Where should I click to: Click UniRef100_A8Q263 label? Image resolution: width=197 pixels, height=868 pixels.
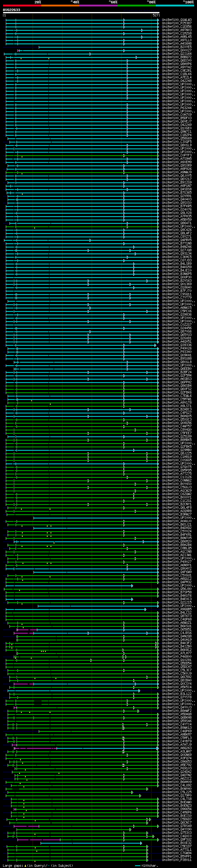[177, 748]
